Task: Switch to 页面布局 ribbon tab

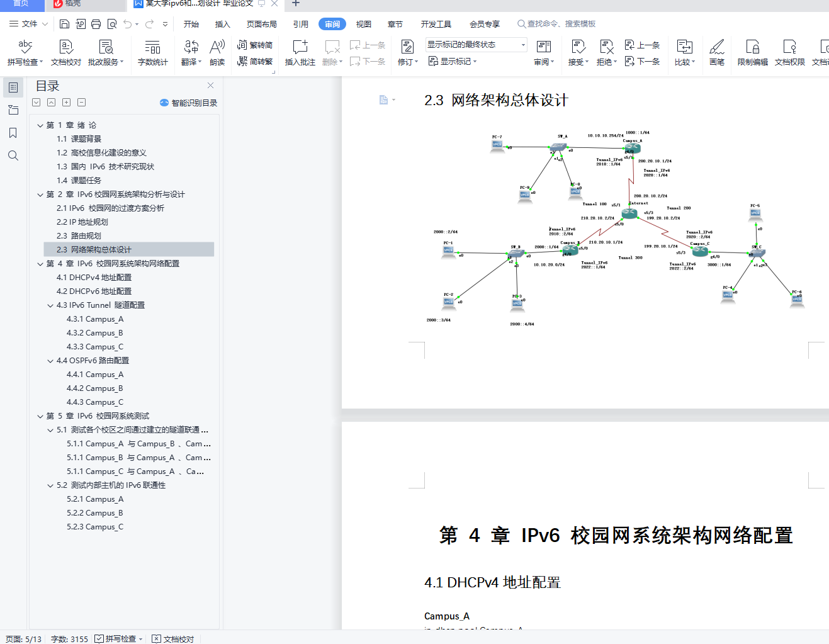Action: pyautogui.click(x=262, y=24)
